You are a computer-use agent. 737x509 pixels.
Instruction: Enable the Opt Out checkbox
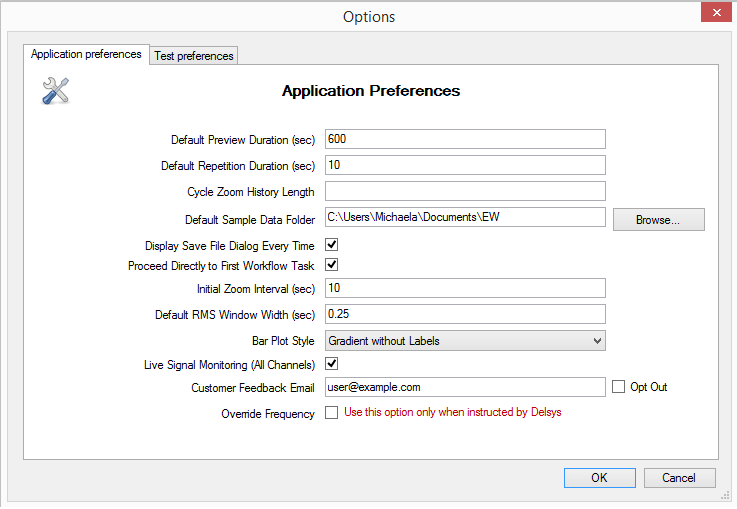(618, 387)
